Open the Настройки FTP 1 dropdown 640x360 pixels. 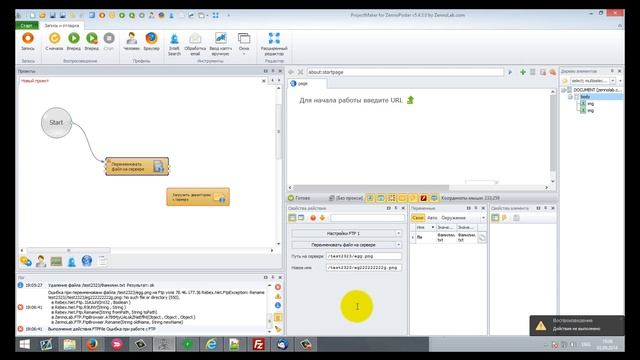(x=347, y=233)
